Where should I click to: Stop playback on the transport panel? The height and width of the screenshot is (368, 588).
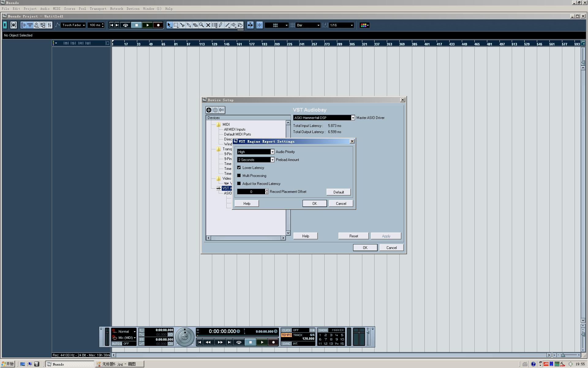click(x=251, y=342)
